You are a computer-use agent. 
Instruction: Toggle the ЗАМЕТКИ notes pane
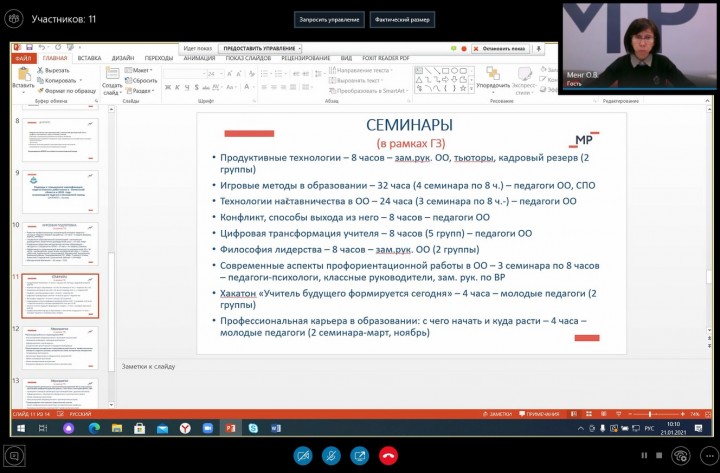pos(500,413)
